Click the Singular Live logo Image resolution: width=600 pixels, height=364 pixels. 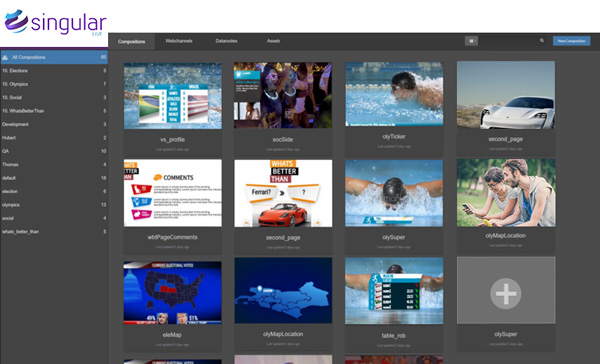point(55,23)
